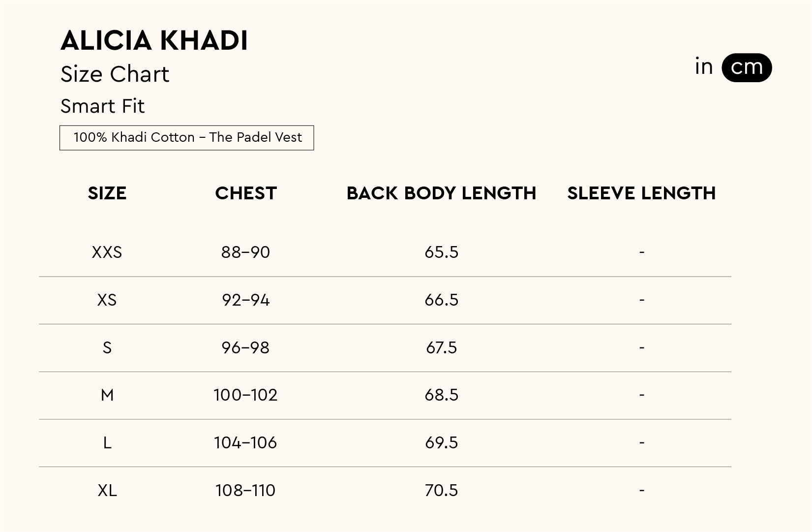The image size is (812, 532).
Task: Click the 100% Khadi Cotton Padel Vest tag
Action: point(187,138)
